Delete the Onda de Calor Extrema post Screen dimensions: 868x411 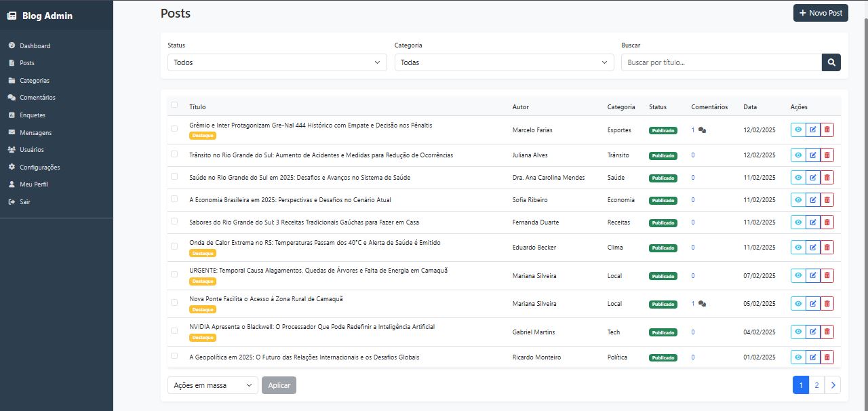(x=827, y=248)
